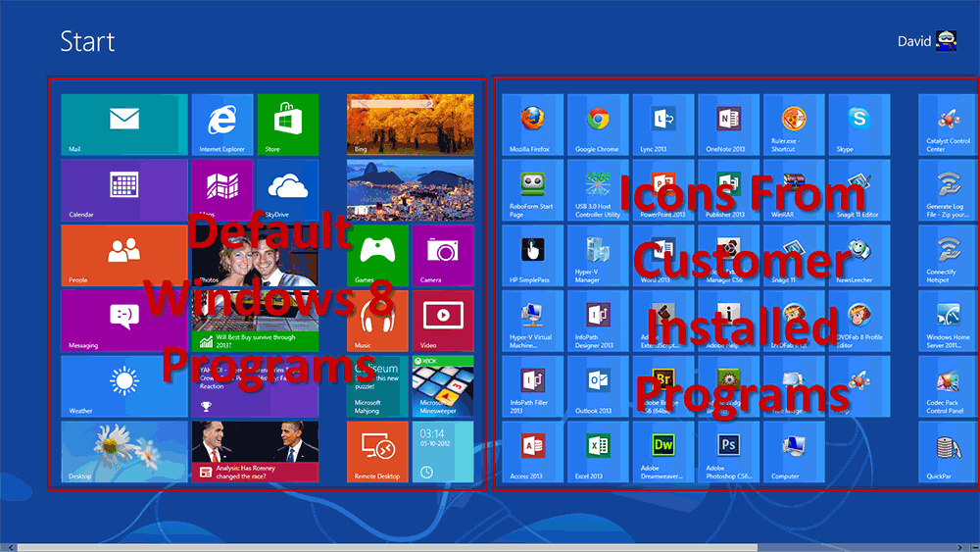Open the Computer tile
The image size is (980, 552).
(794, 451)
